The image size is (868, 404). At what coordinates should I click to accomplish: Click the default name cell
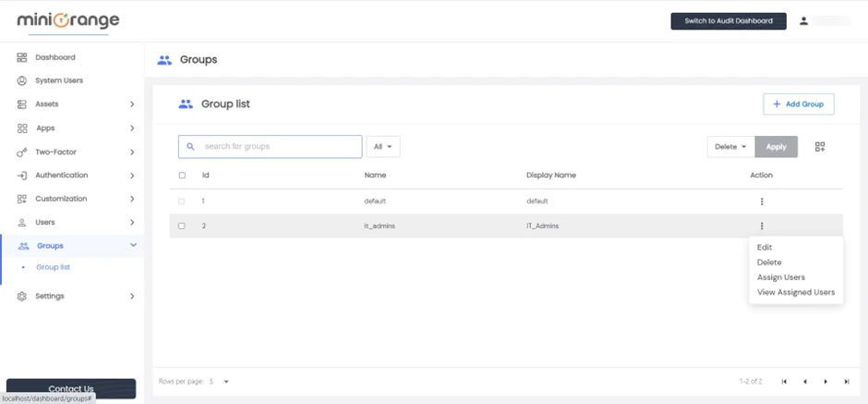[x=375, y=202]
